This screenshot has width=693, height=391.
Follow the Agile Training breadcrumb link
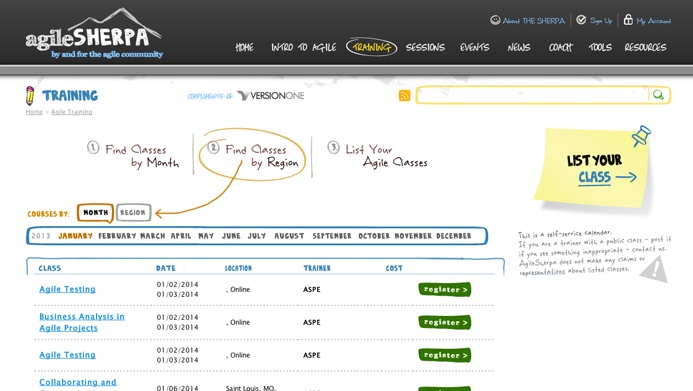click(72, 112)
